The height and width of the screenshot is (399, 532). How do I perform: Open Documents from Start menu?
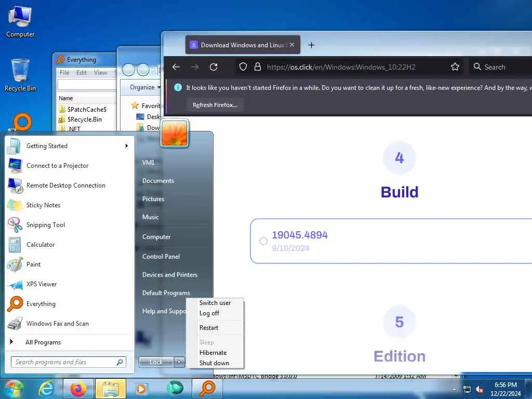click(x=158, y=181)
